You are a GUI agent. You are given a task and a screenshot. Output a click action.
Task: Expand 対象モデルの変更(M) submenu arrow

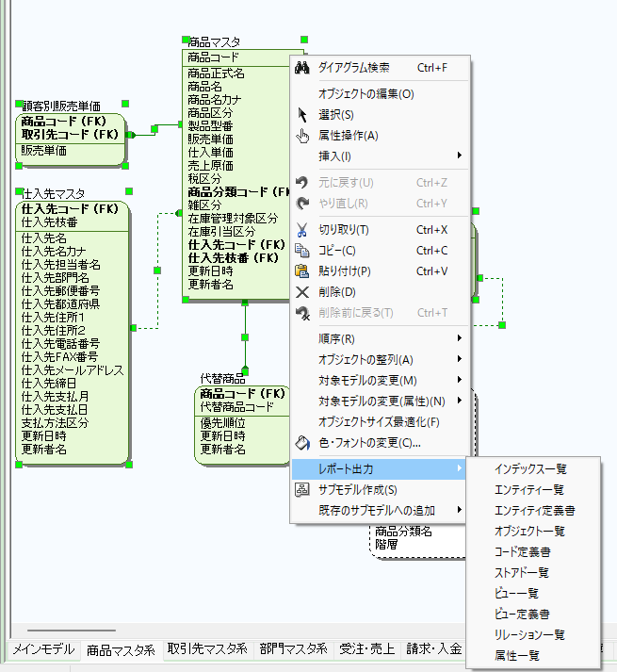(x=460, y=379)
